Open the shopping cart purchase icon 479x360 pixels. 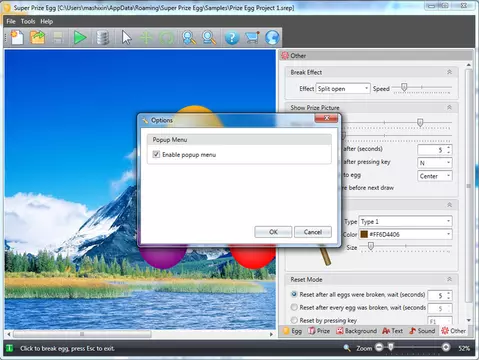(x=252, y=37)
